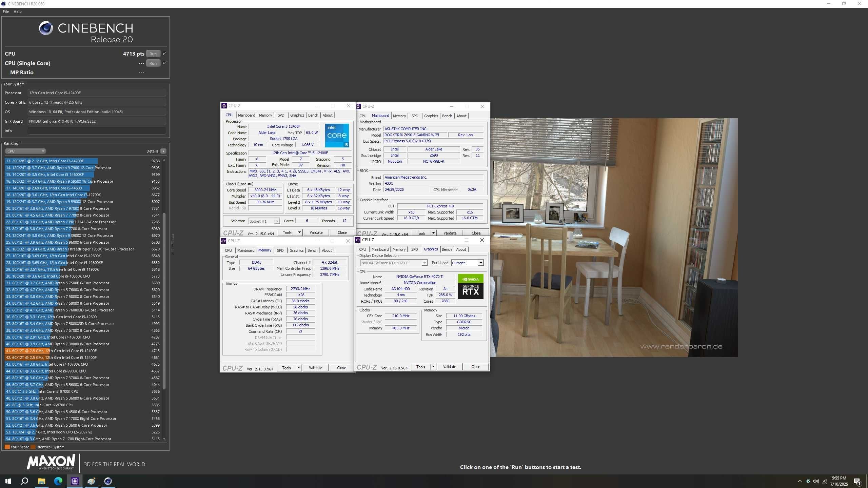Click Validate in the CPU tab window
The height and width of the screenshot is (488, 868).
(316, 232)
